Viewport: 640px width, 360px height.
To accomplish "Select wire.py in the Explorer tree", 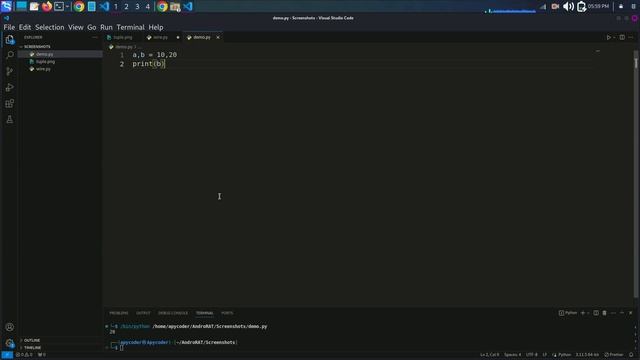I will click(x=60, y=69).
